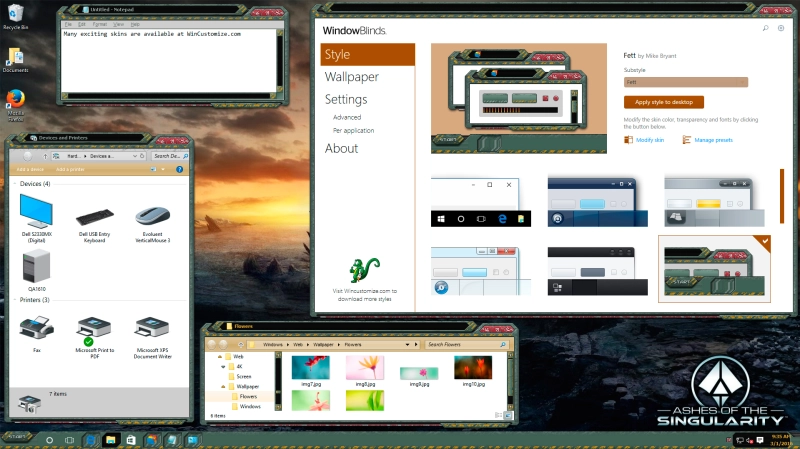
Task: Open the Recycle Bin icon
Action: tap(16, 13)
